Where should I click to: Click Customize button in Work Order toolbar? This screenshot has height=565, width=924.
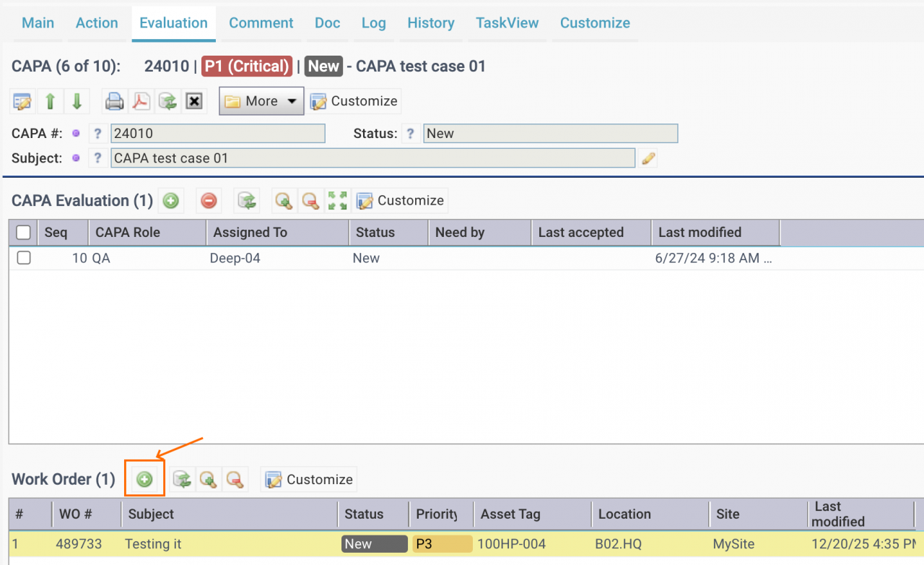click(309, 479)
